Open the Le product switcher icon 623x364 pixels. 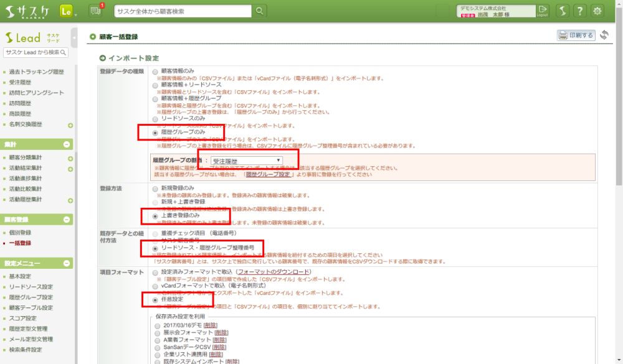67,12
